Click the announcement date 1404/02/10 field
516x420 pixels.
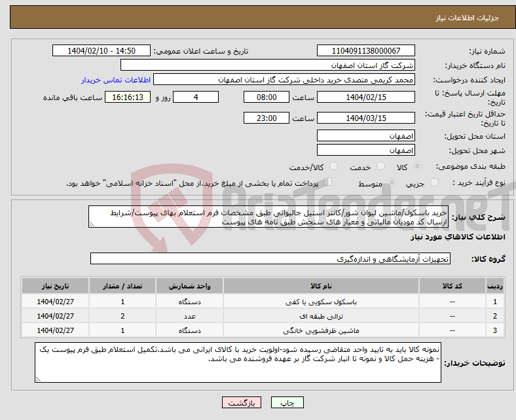point(101,50)
